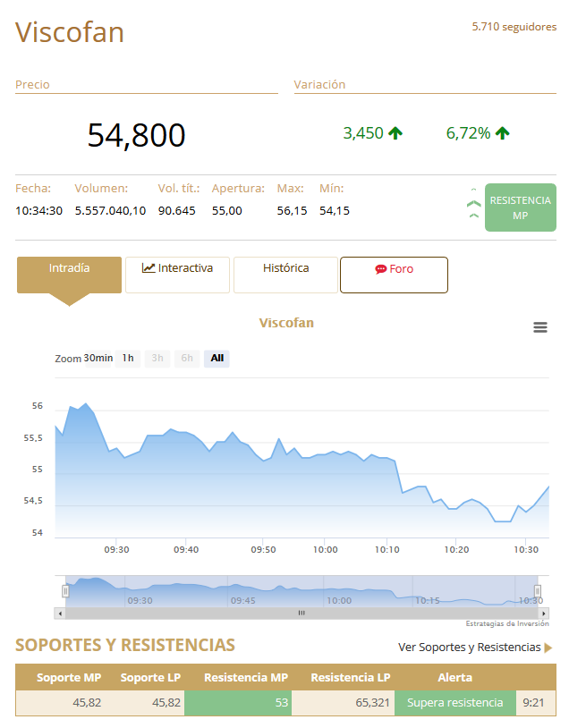Click the red speech bubble Foro icon
The image size is (569, 728).
(380, 268)
